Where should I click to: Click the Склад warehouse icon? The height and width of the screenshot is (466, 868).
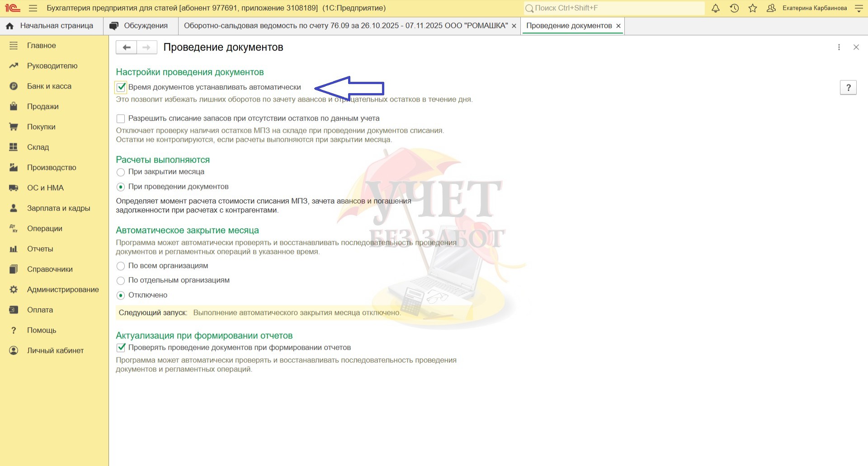(x=14, y=147)
